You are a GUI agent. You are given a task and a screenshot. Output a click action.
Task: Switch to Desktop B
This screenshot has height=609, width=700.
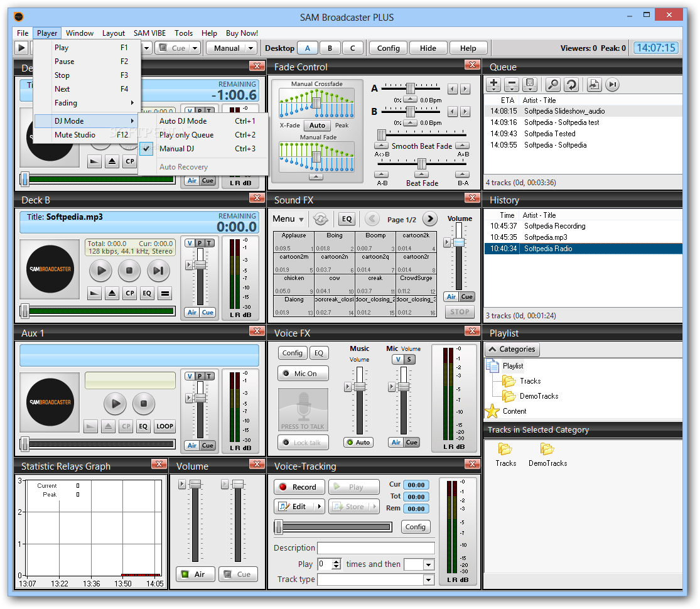330,48
